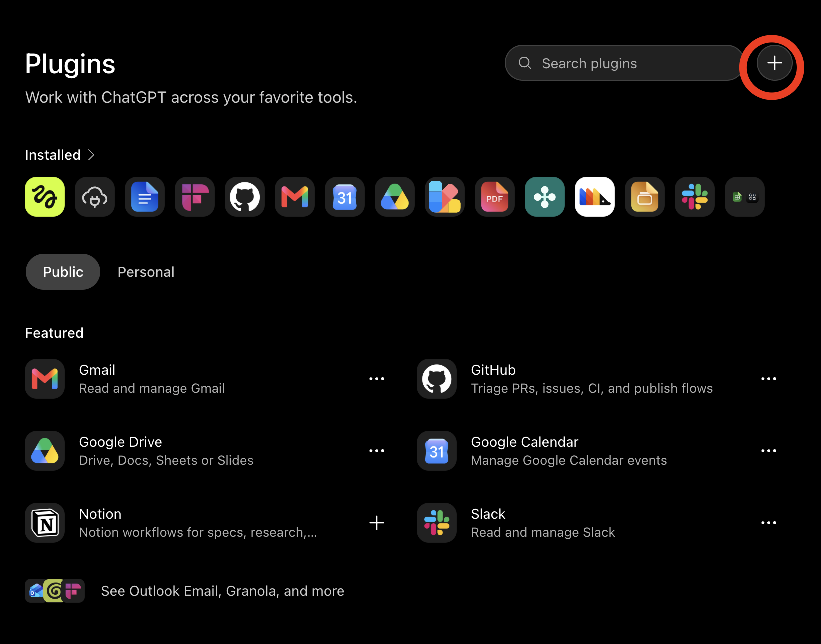This screenshot has width=821, height=644.
Task: Open the orange slides plugin icon
Action: point(645,197)
